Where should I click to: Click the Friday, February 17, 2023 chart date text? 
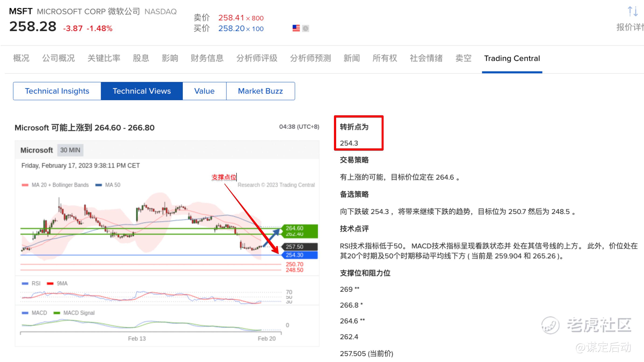pyautogui.click(x=80, y=166)
